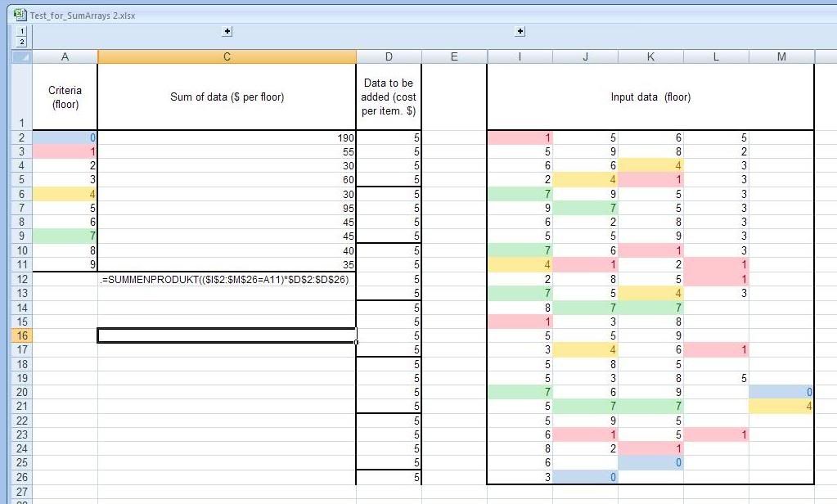Screen dimensions: 837x504
Task: Select column M header
Action: tap(781, 56)
